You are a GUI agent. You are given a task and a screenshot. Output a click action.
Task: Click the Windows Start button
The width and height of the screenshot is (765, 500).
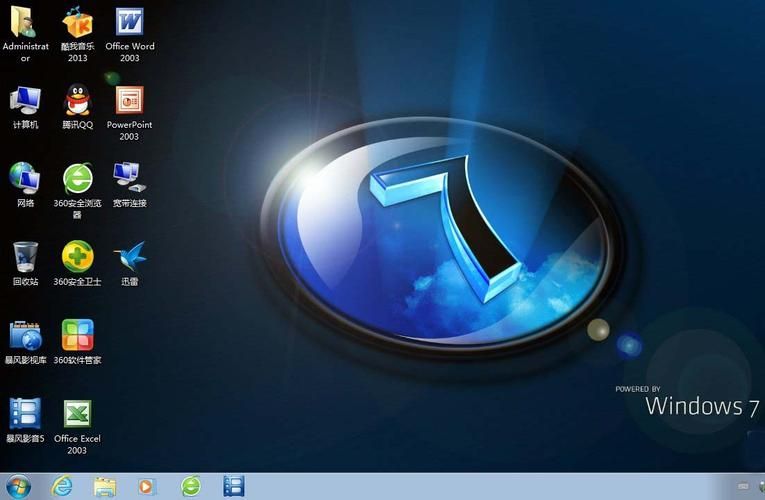(18, 487)
